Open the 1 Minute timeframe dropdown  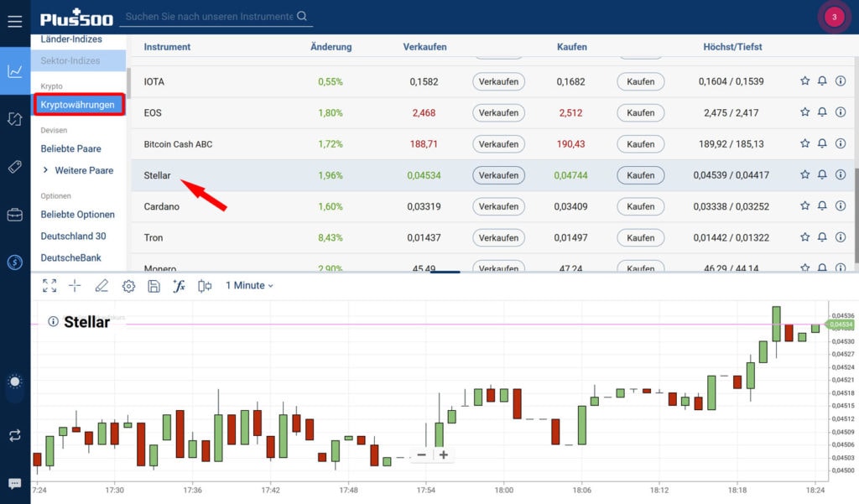point(247,285)
